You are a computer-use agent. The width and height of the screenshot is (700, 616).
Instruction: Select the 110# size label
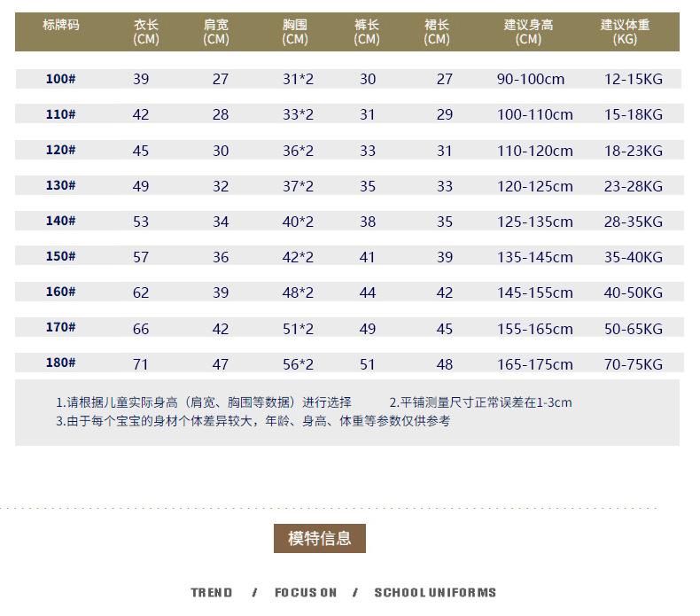click(x=61, y=114)
